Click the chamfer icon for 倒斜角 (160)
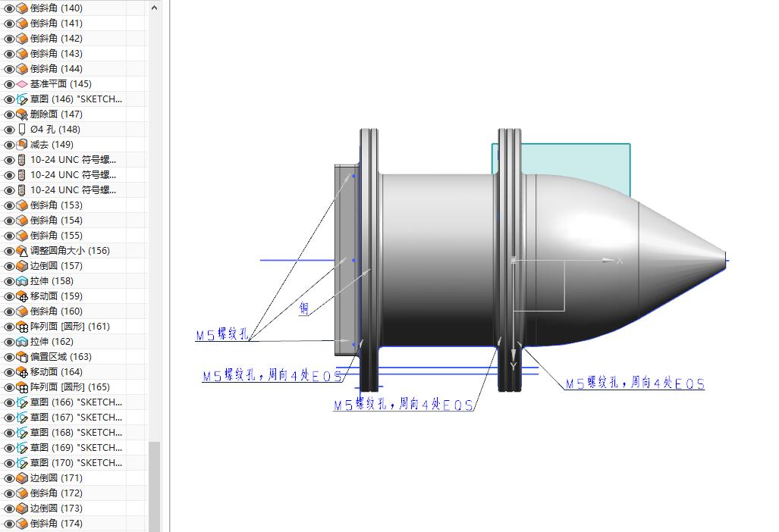 pyautogui.click(x=22, y=311)
